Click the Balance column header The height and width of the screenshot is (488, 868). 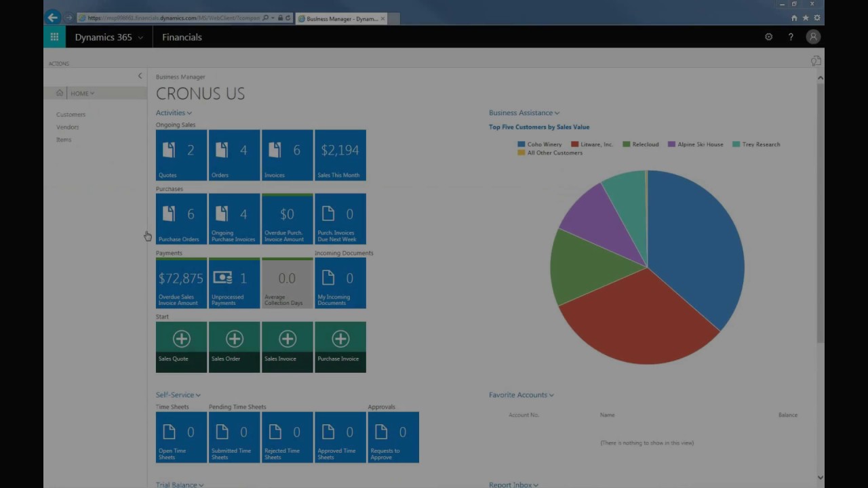click(x=788, y=415)
